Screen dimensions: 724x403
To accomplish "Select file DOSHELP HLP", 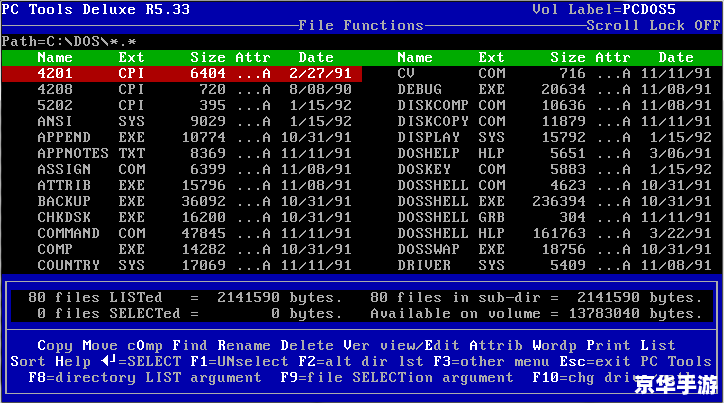I will pos(555,153).
